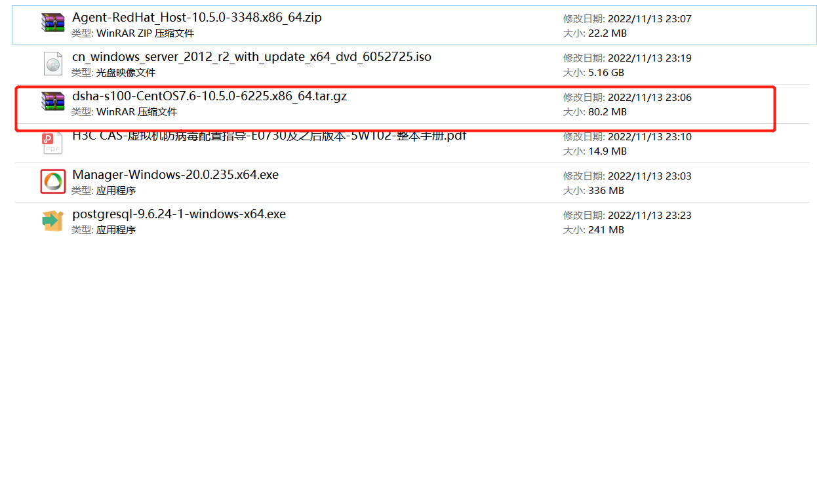The image size is (817, 504).
Task: Click the modified date 2022/11/13 23:06
Action: pos(650,98)
